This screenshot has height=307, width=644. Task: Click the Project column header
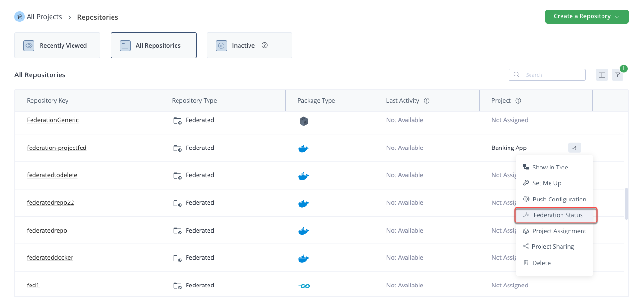pyautogui.click(x=501, y=101)
